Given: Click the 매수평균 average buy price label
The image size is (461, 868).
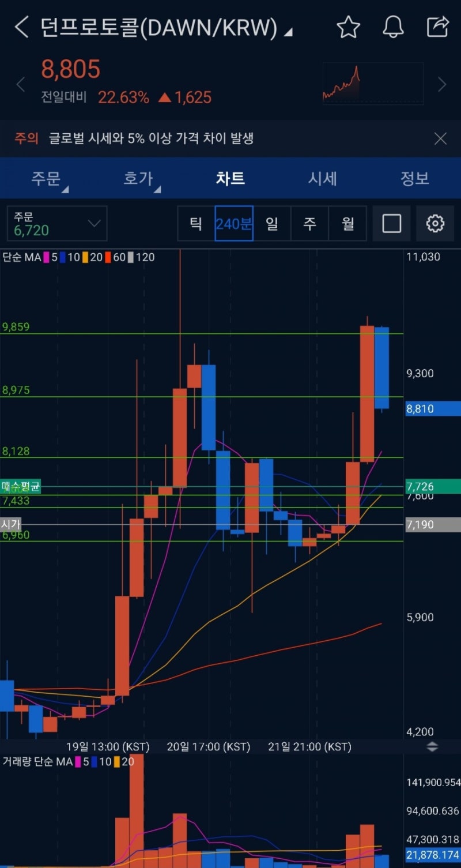Looking at the screenshot, I should coord(20,487).
